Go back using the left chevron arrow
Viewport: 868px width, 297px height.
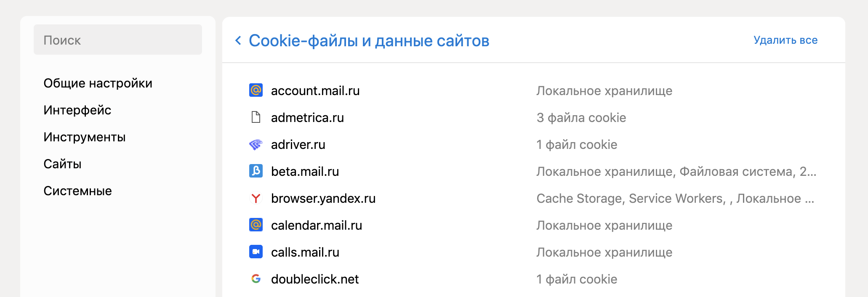click(x=238, y=40)
